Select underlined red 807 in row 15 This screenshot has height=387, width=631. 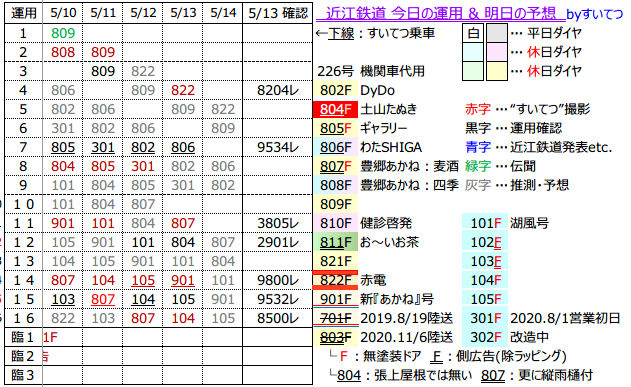point(103,299)
